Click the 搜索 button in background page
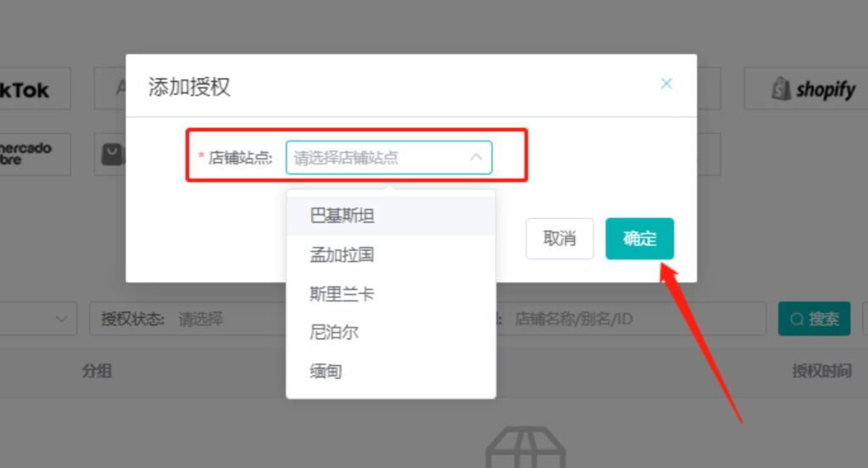 [x=814, y=319]
